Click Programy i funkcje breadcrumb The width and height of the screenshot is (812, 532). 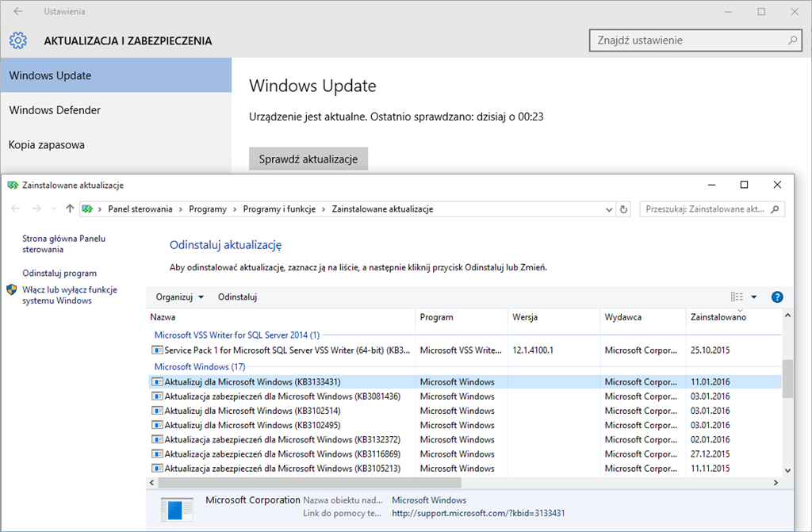pyautogui.click(x=279, y=209)
